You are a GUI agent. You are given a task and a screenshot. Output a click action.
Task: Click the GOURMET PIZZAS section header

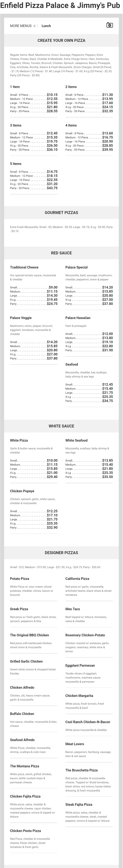61,213
